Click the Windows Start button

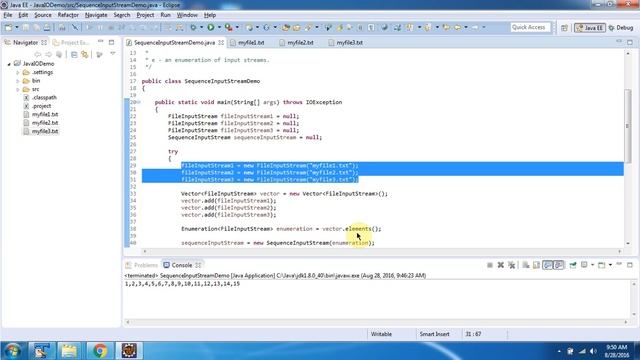point(13,351)
